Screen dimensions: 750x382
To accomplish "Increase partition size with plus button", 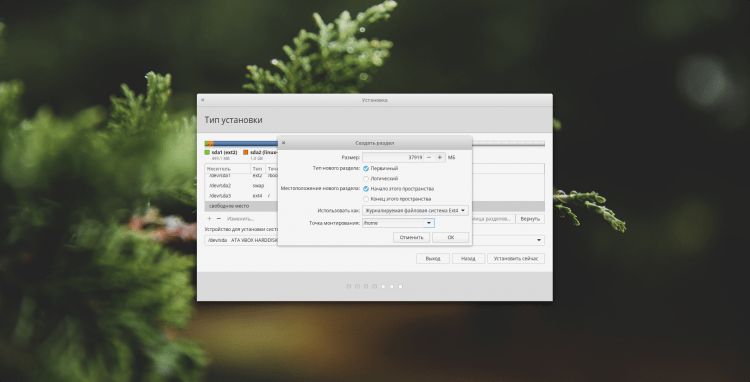I will [x=440, y=157].
